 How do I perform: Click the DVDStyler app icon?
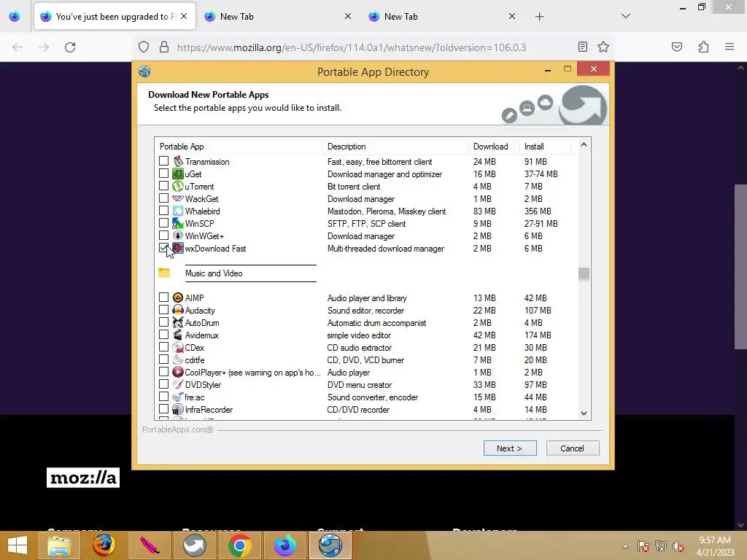(178, 384)
